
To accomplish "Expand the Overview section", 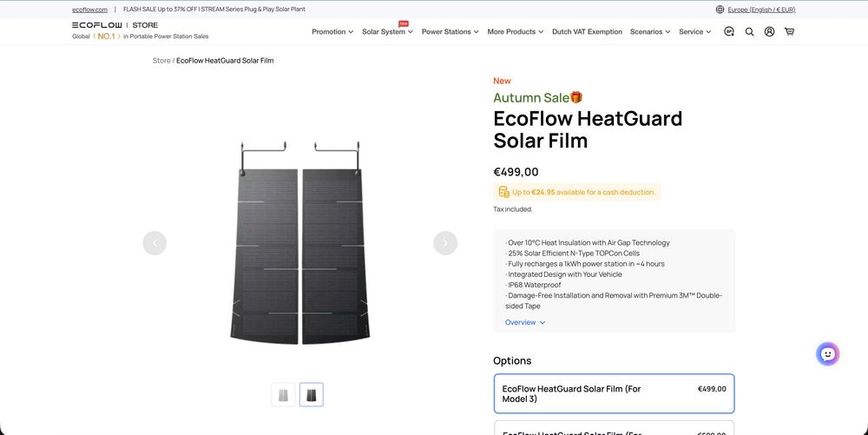I will (x=525, y=322).
